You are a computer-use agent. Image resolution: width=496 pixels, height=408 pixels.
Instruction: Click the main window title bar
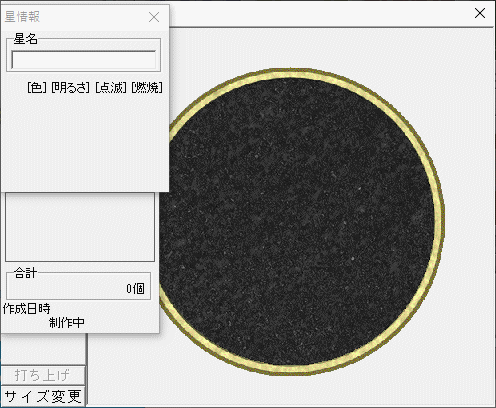click(320, 13)
